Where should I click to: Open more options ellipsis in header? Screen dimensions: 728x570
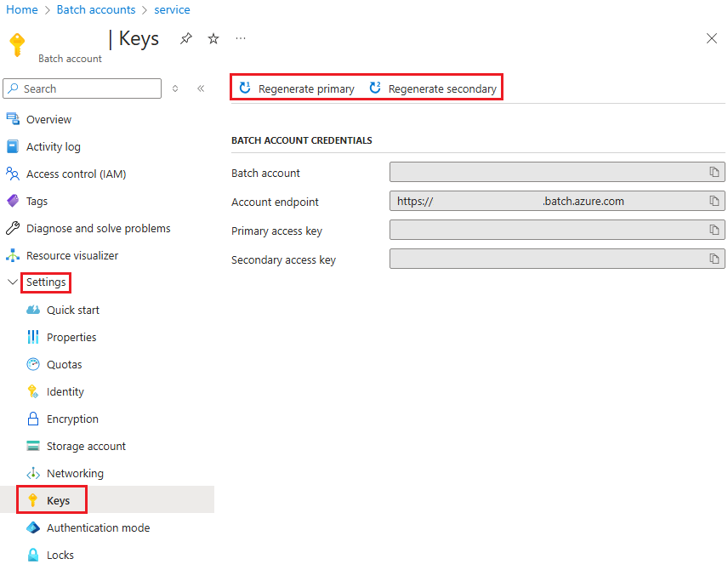coord(241,38)
